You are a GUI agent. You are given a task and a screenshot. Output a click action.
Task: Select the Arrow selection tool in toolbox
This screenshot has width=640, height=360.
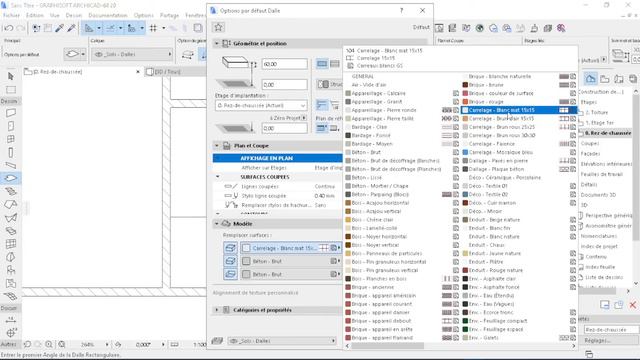(11, 76)
